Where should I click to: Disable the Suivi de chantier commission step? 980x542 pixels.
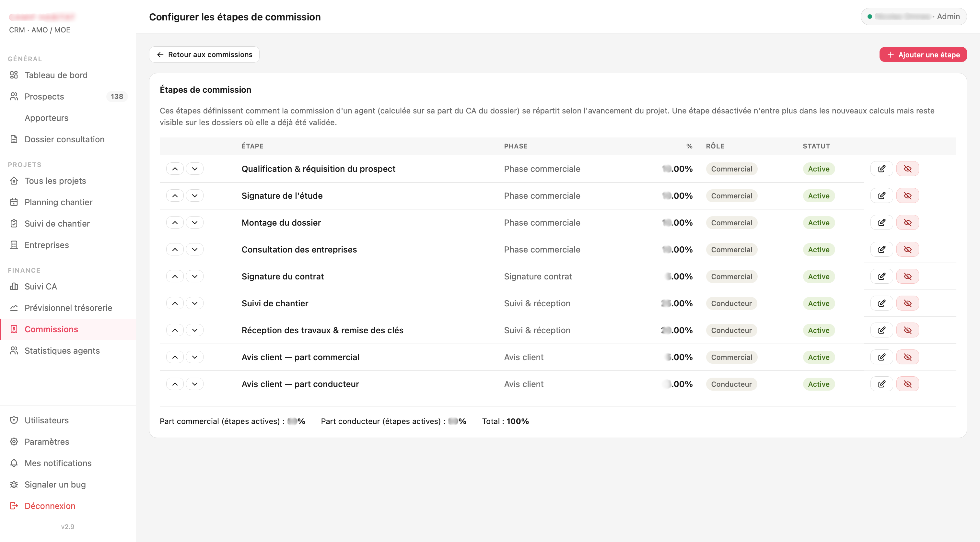907,303
